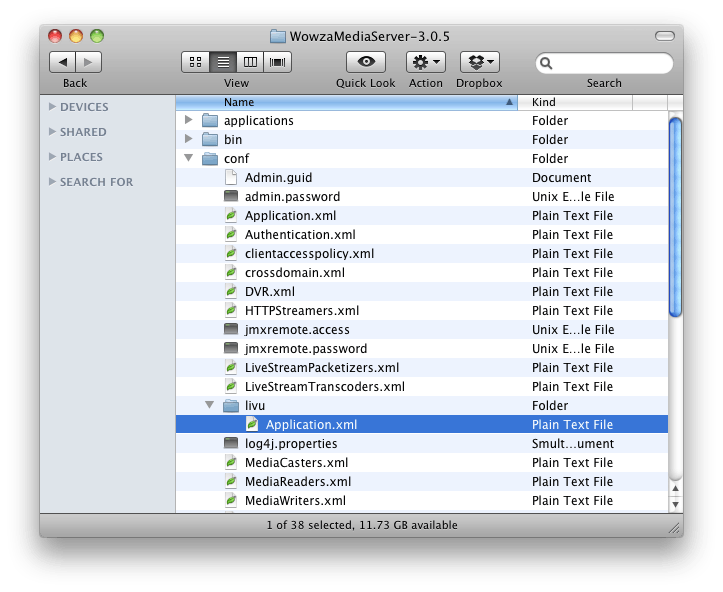The image size is (723, 592).
Task: Click the toolbar hide pill button
Action: coord(664,36)
